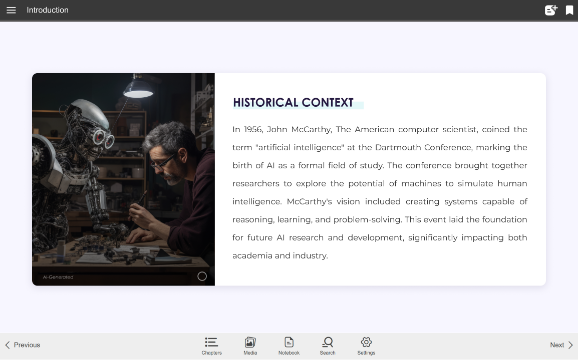Click the circle icon on the image

tap(202, 276)
